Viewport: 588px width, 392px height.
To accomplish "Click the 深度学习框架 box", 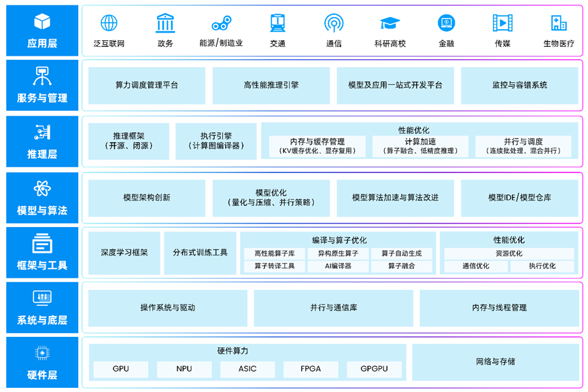I will [x=124, y=253].
